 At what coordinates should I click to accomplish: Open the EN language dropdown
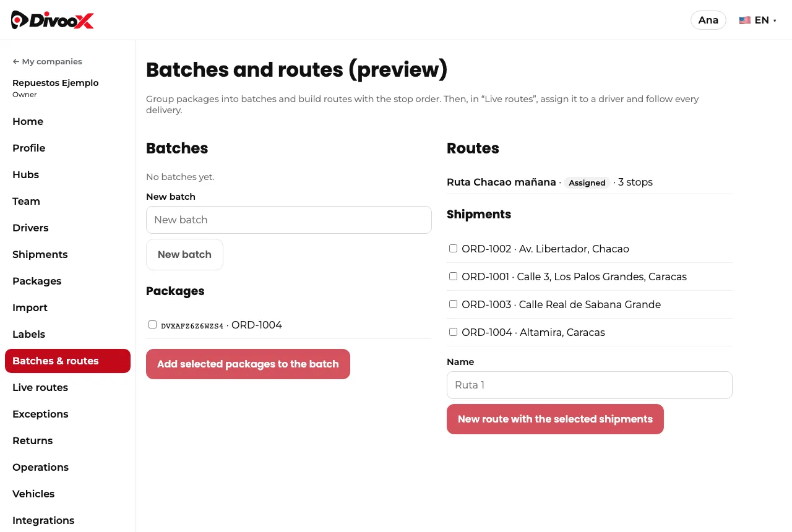(x=758, y=20)
